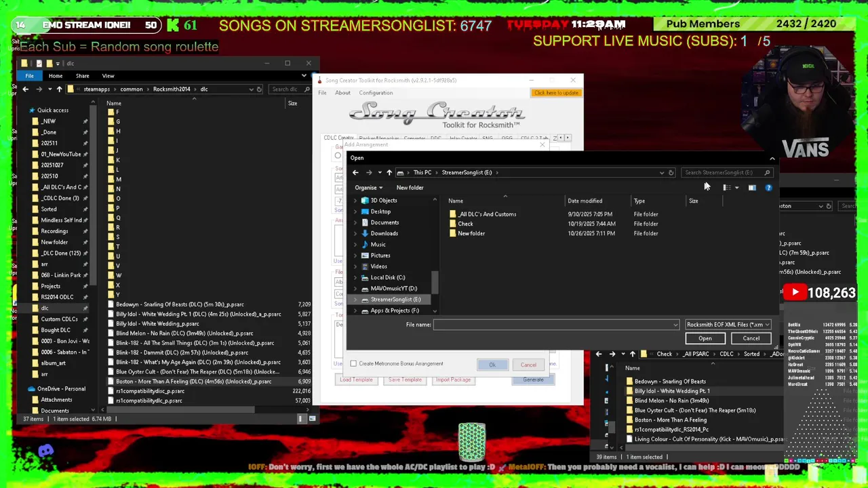Open the Organise dropdown menu

[x=368, y=188]
